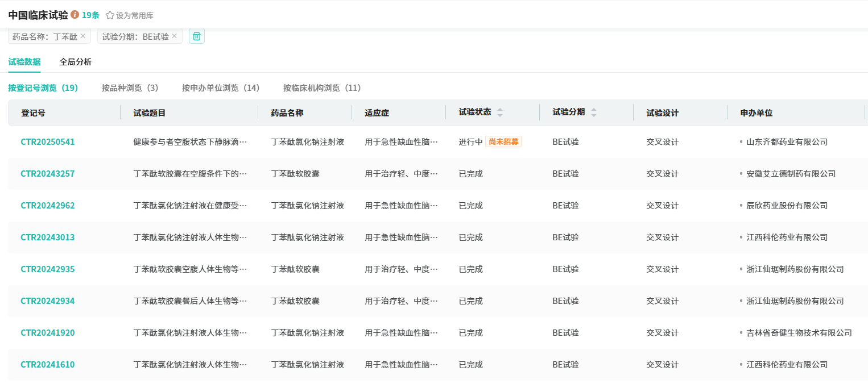The width and height of the screenshot is (868, 388).
Task: Click the 尚未招募 status badge
Action: (x=503, y=142)
